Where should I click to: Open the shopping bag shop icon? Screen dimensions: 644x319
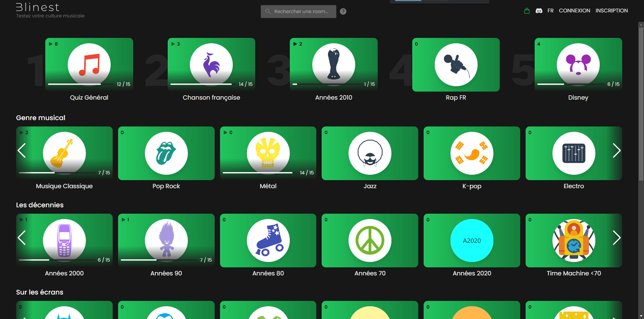(x=527, y=11)
